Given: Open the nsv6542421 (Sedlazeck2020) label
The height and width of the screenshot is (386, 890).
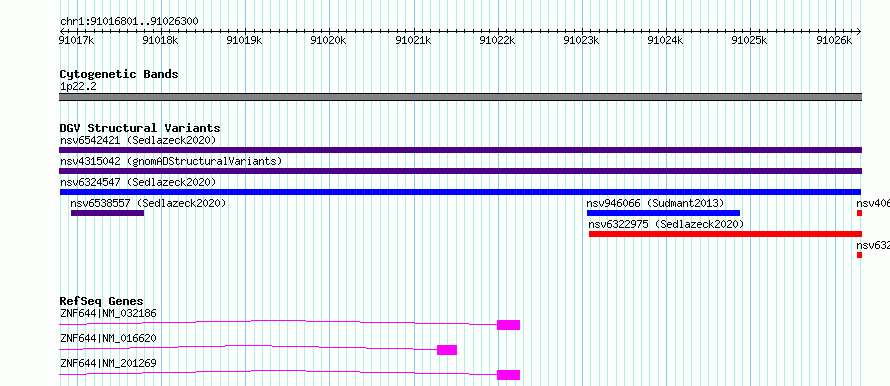Looking at the screenshot, I should [138, 140].
